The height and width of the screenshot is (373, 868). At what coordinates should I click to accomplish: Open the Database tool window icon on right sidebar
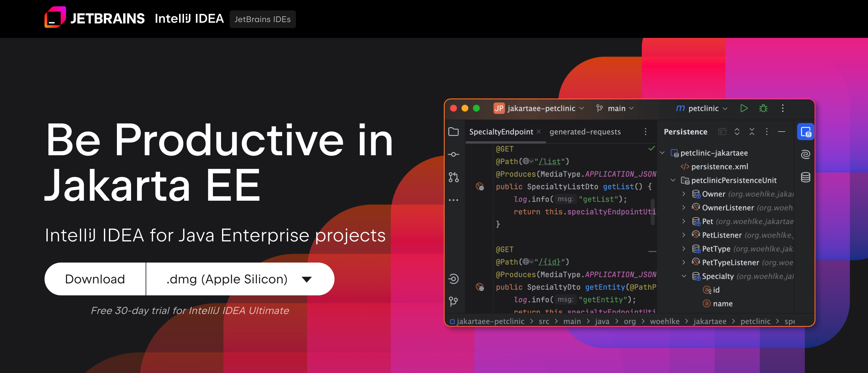pyautogui.click(x=805, y=178)
